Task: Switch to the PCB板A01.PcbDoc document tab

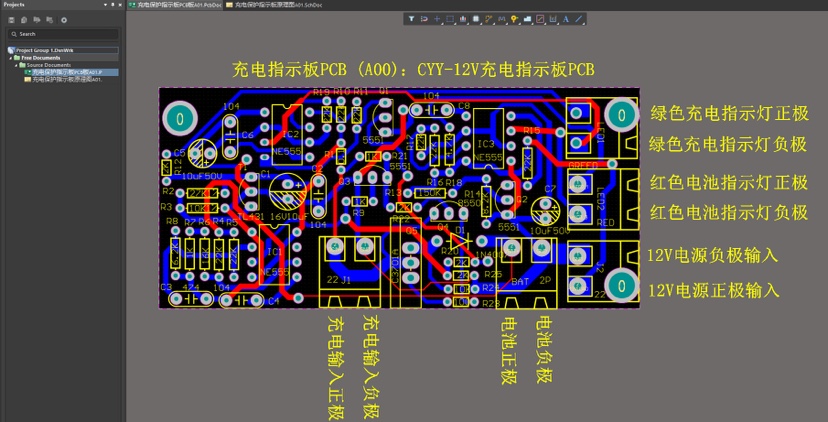Action: coord(174,5)
